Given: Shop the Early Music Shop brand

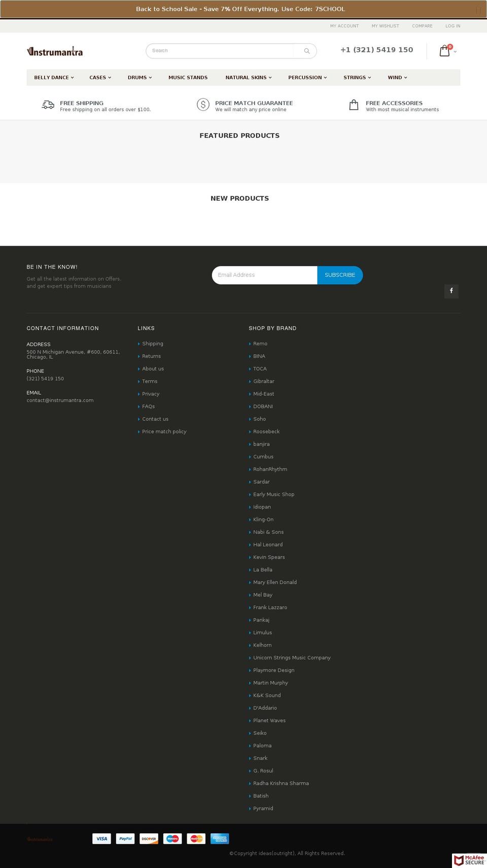Looking at the screenshot, I should pos(274,494).
